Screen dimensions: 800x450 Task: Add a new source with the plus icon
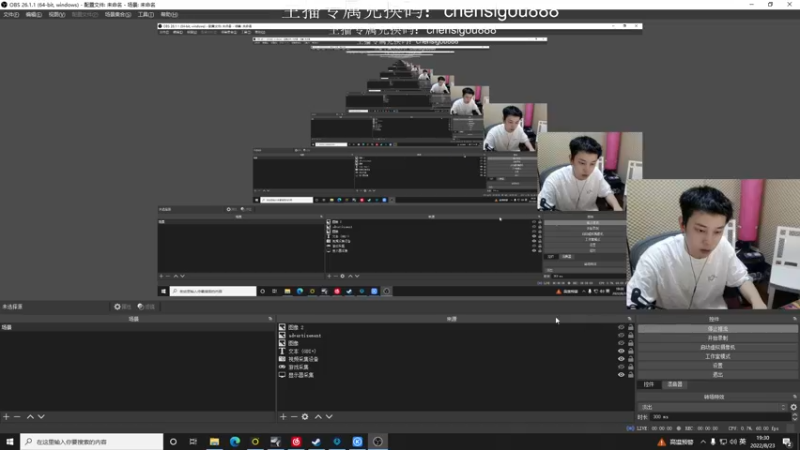(x=283, y=417)
